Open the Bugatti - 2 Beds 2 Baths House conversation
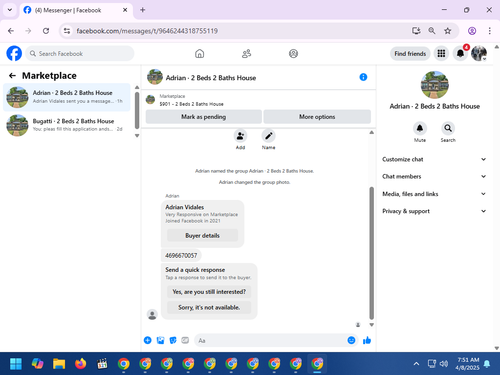 67,125
